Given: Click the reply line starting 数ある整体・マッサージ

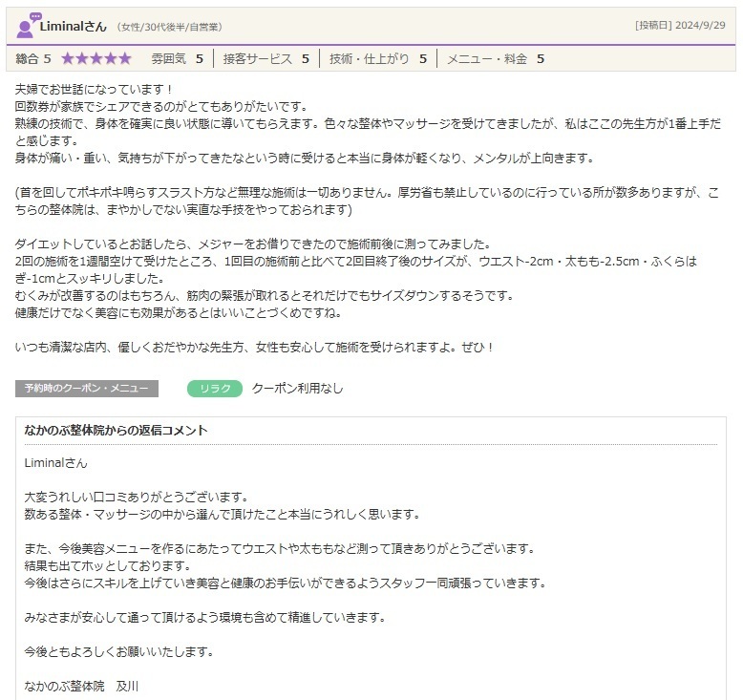Looking at the screenshot, I should click(x=223, y=514).
